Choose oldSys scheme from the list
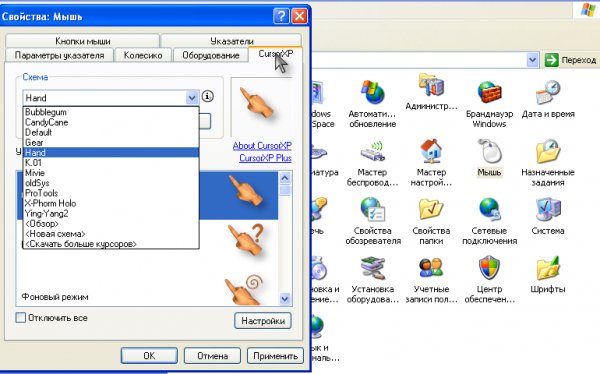The image size is (600, 374). [x=111, y=183]
